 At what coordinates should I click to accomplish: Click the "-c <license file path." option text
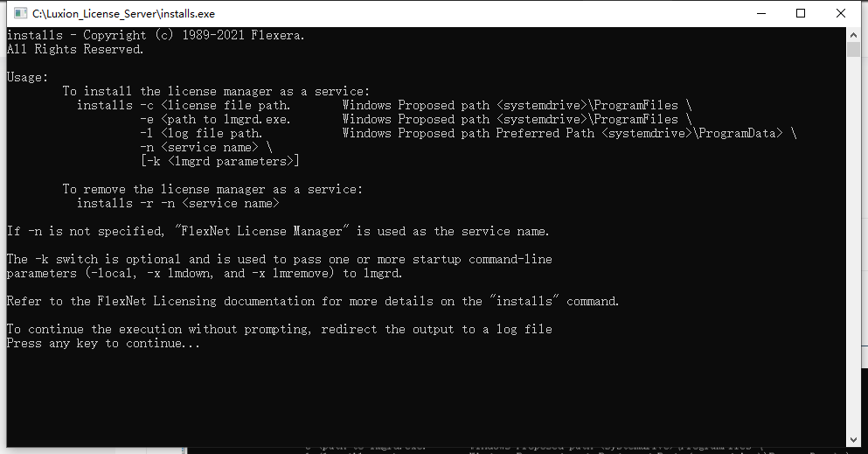[215, 105]
